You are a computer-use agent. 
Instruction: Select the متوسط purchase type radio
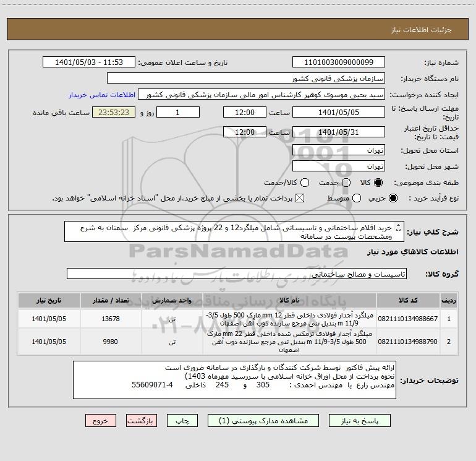pos(357,198)
